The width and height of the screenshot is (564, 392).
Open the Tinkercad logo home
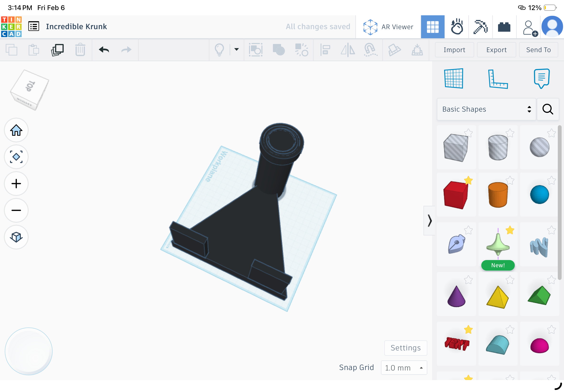point(11,27)
